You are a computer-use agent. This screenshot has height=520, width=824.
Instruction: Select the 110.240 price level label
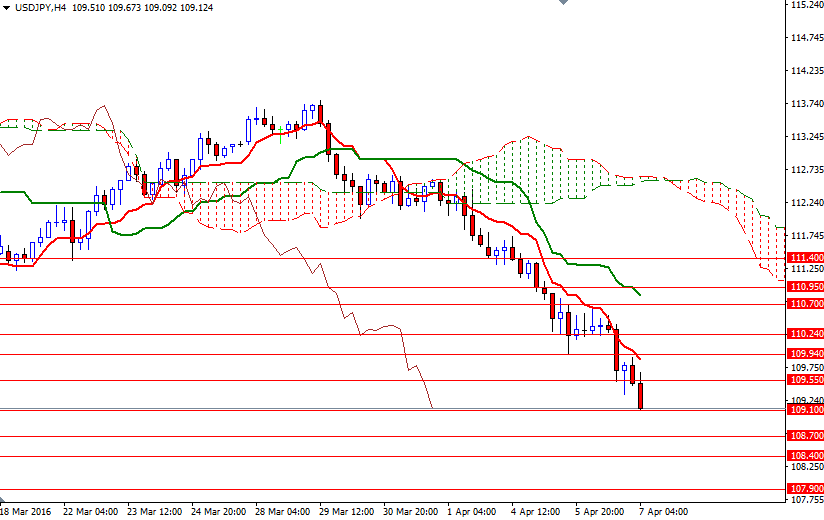tap(806, 334)
